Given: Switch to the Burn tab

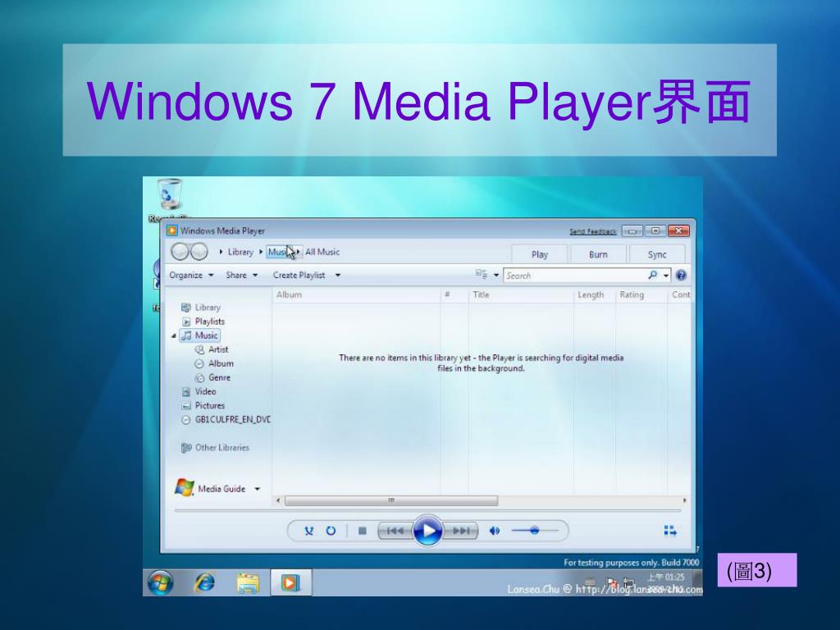Looking at the screenshot, I should [x=598, y=254].
